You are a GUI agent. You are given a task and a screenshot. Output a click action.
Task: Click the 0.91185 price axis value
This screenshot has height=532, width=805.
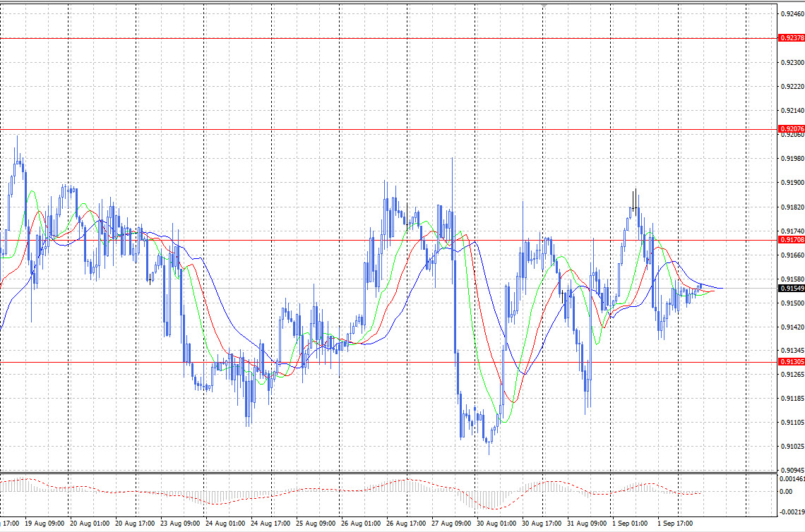[x=792, y=399]
